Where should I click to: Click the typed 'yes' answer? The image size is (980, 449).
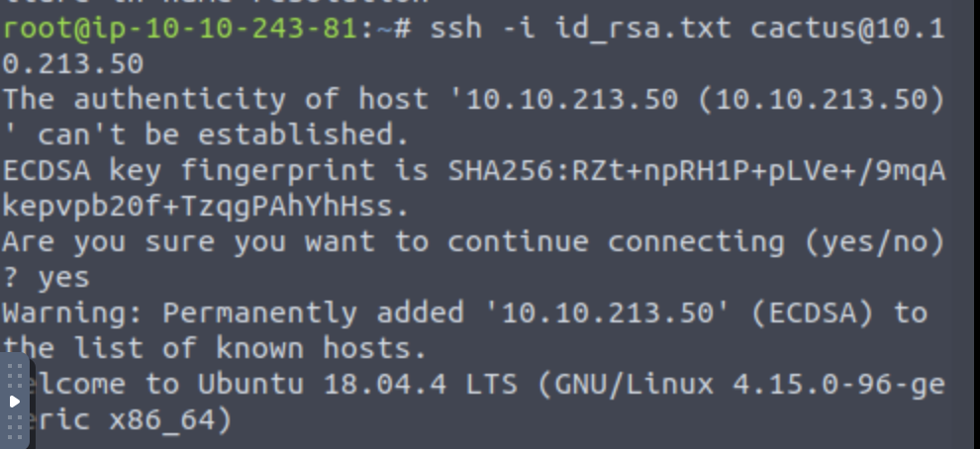point(64,278)
